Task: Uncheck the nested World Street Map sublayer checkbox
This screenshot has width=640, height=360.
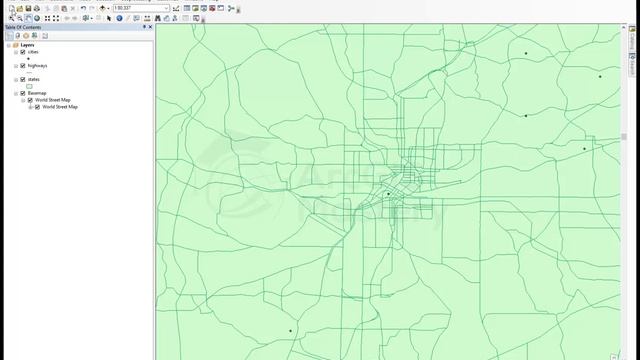Action: point(38,107)
